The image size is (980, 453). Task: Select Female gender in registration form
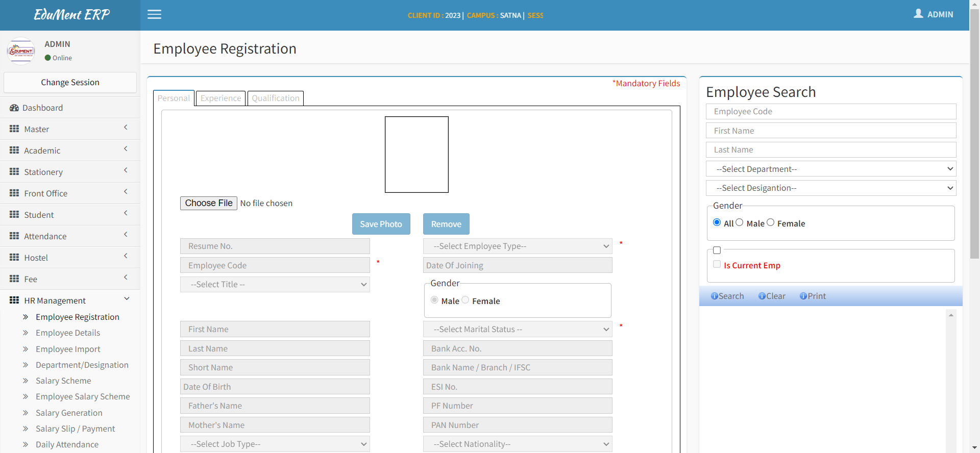(465, 300)
